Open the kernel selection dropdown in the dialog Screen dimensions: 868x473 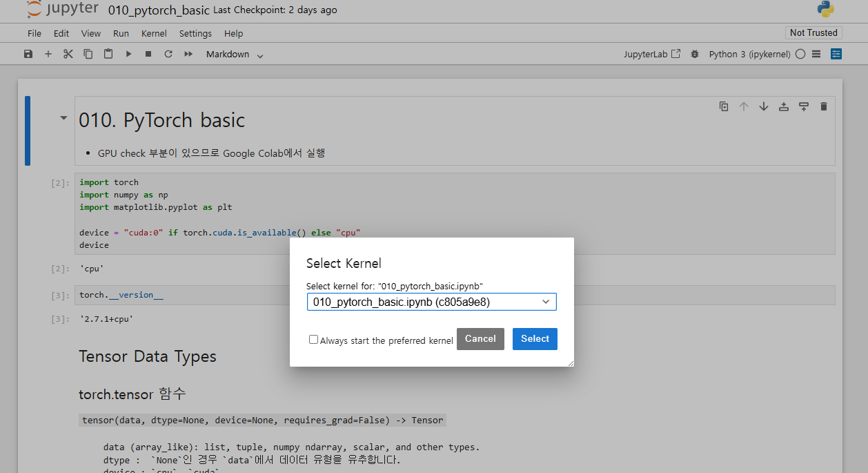coord(432,302)
